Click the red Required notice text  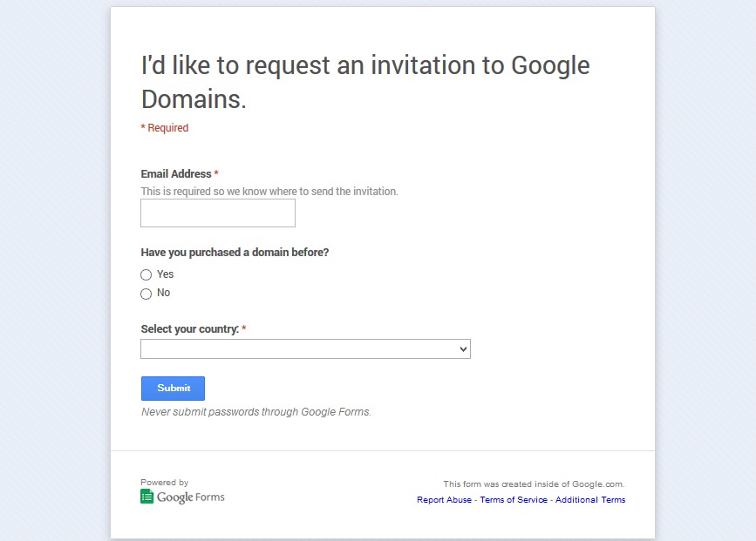(165, 128)
